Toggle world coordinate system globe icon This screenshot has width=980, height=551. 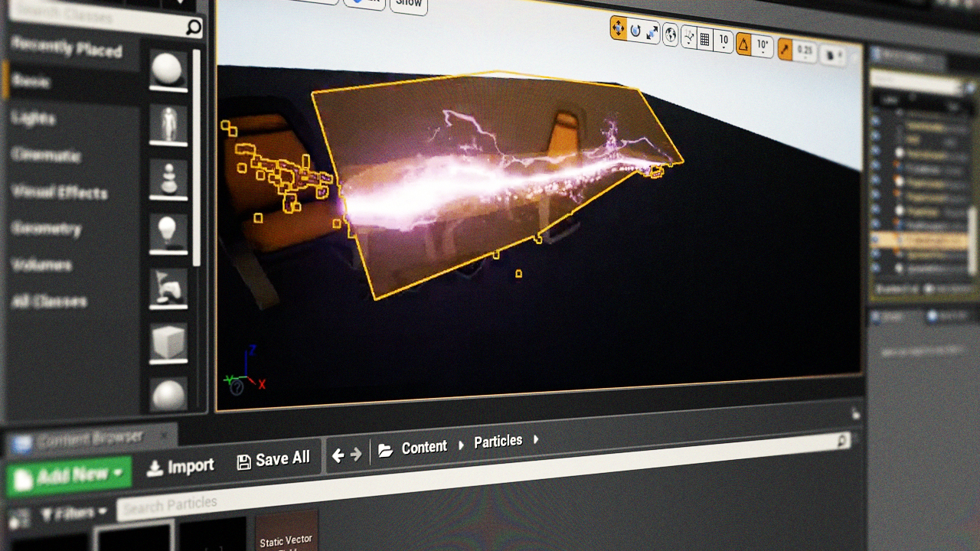pos(670,35)
